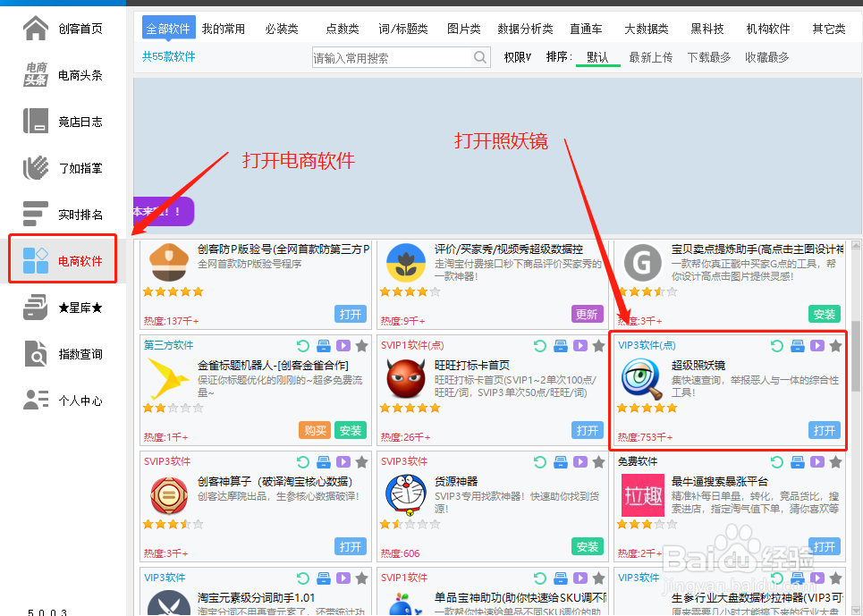Open 个人中心 in the sidebar
863x616 pixels.
tap(63, 401)
